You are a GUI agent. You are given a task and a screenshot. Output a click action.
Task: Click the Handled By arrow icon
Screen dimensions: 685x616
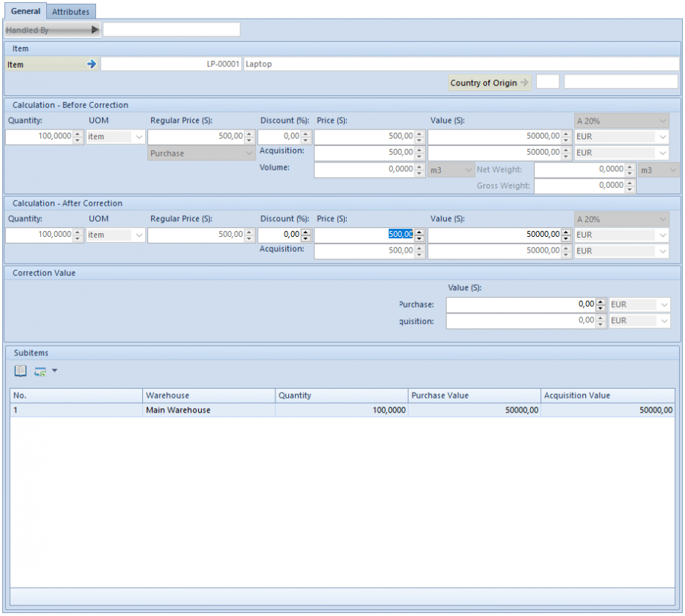click(x=95, y=29)
